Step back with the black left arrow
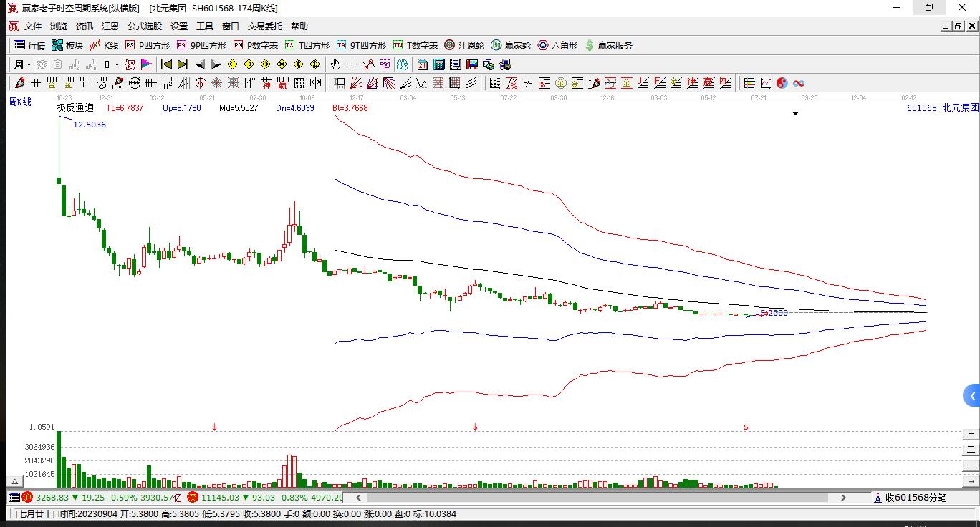980x527 pixels. coord(200,64)
